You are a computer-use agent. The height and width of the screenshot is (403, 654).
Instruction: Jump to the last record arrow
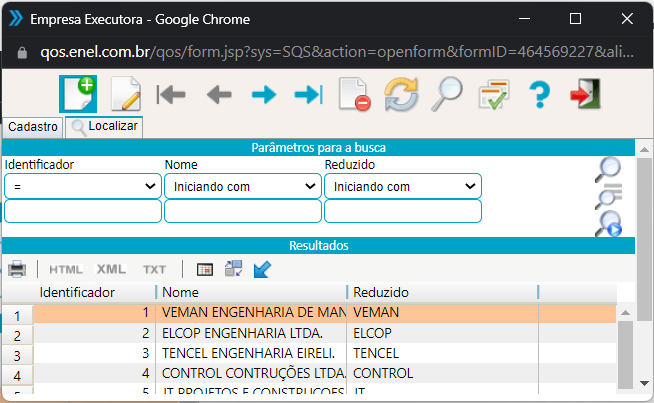(308, 95)
